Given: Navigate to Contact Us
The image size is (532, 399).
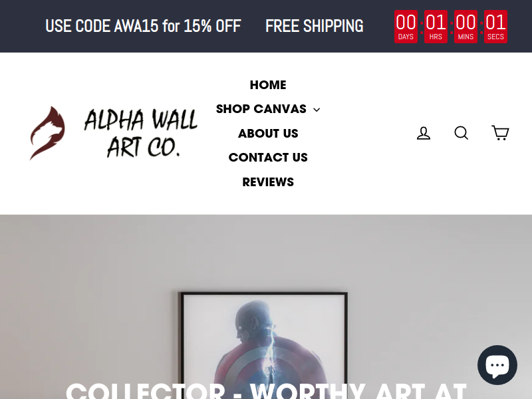Looking at the screenshot, I should (x=268, y=158).
